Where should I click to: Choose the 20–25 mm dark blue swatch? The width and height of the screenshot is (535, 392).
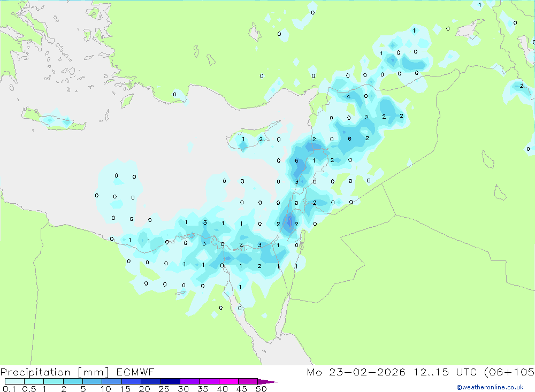[150, 381]
